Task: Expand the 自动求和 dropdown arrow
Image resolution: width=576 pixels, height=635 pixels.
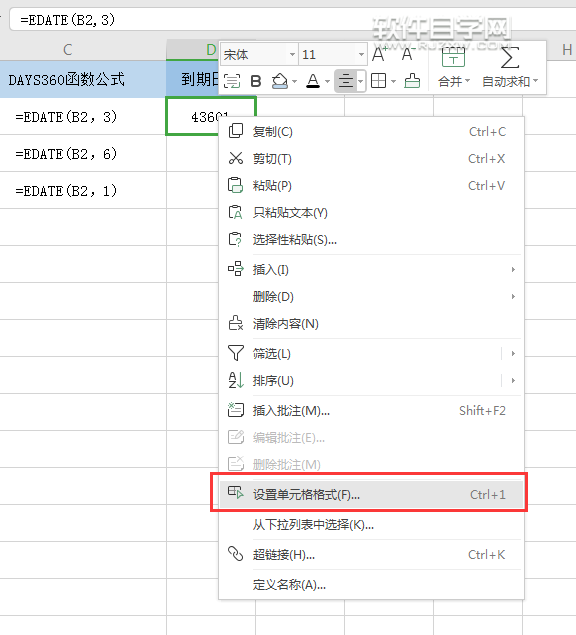Action: (535, 81)
